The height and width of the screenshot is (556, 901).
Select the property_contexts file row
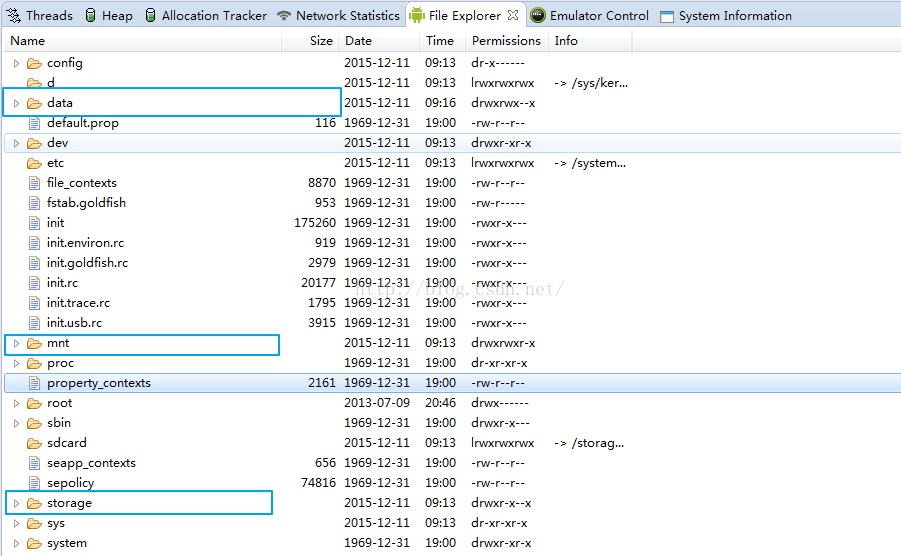click(x=98, y=383)
